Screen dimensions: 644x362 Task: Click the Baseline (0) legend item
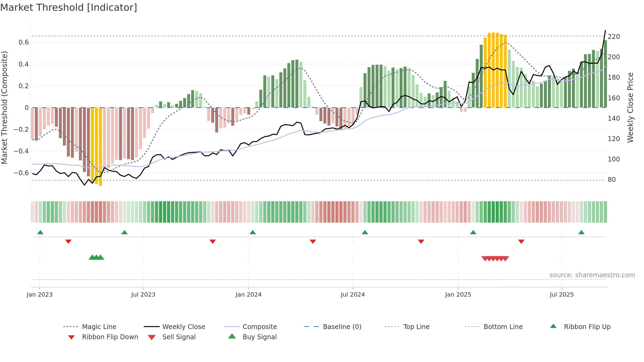[x=333, y=327]
